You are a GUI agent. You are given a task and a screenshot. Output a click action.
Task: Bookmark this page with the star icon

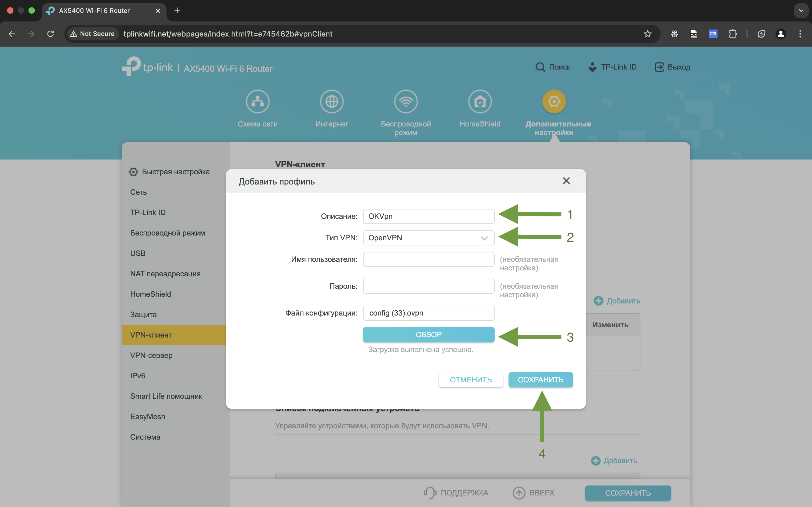(x=647, y=34)
